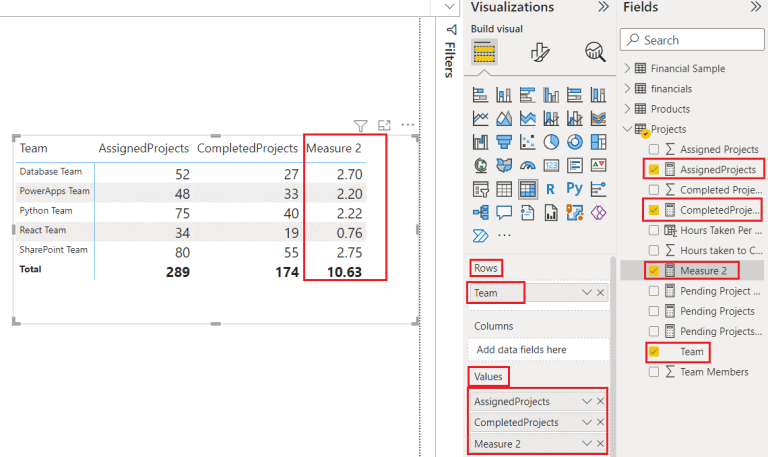This screenshot has height=457, width=768.
Task: Select the table visual
Action: tap(504, 189)
